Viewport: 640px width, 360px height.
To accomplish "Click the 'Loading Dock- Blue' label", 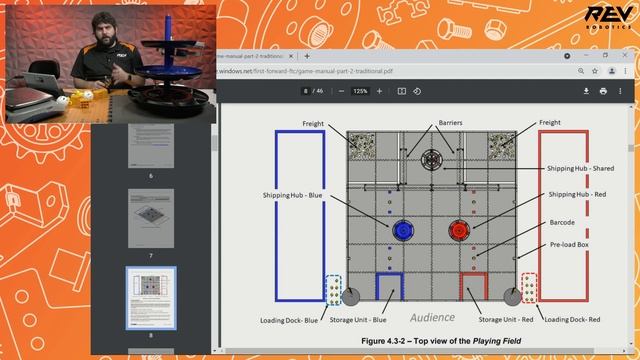I will [289, 320].
